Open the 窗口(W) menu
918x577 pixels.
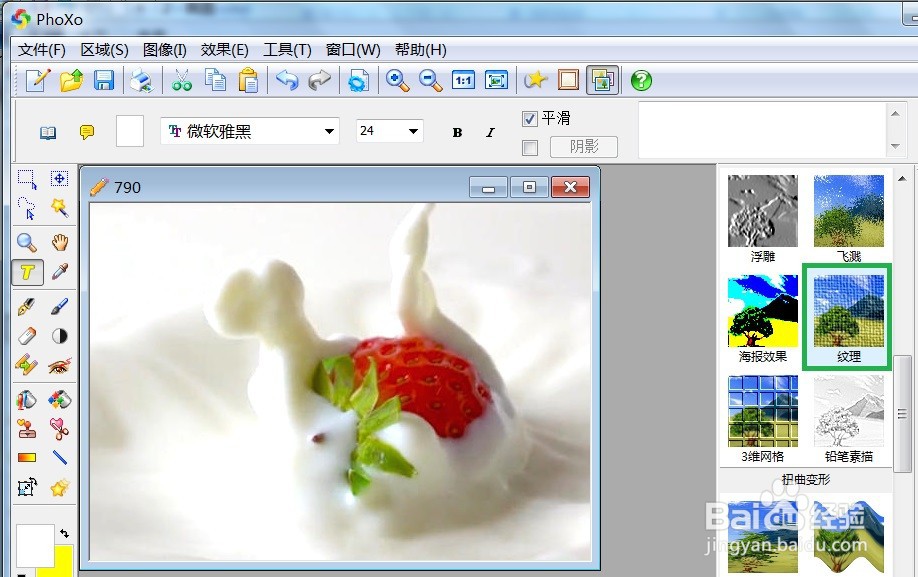[353, 50]
